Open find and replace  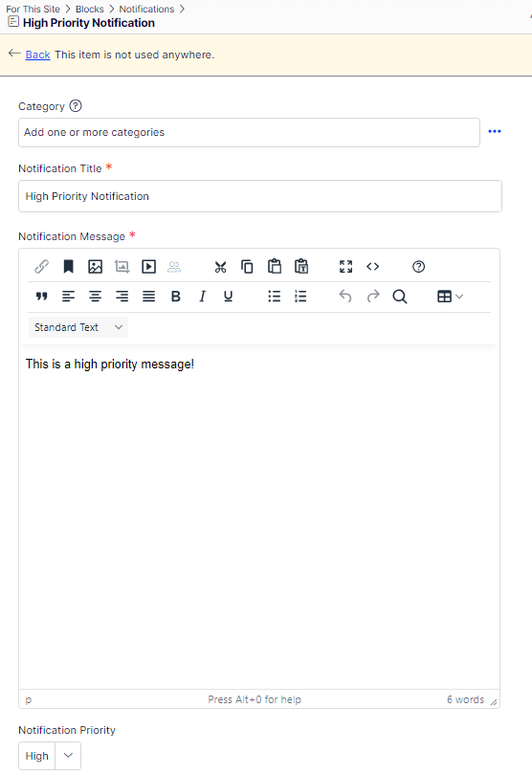click(x=400, y=297)
